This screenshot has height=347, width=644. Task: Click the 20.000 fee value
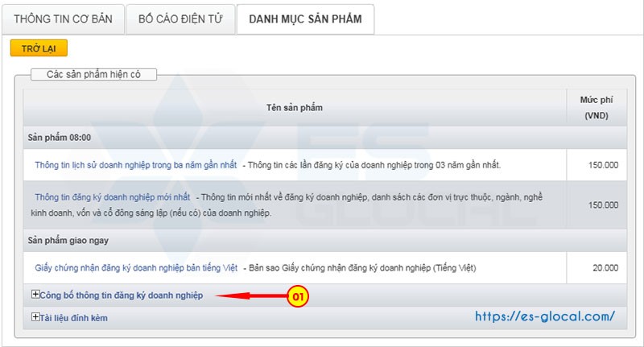coord(605,268)
